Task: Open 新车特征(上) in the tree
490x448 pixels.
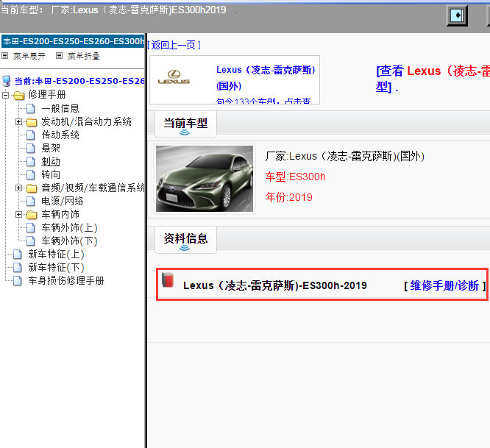Action: 56,255
